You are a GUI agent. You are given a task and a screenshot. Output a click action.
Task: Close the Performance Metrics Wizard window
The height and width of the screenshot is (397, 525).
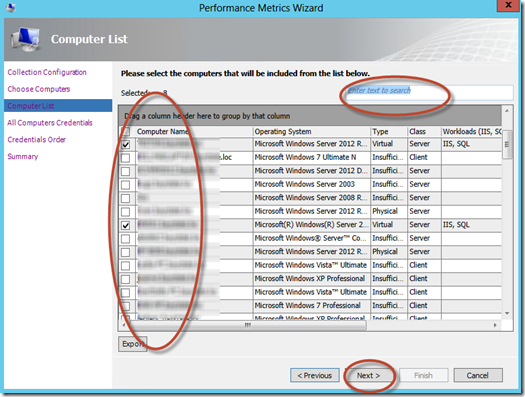[x=508, y=5]
